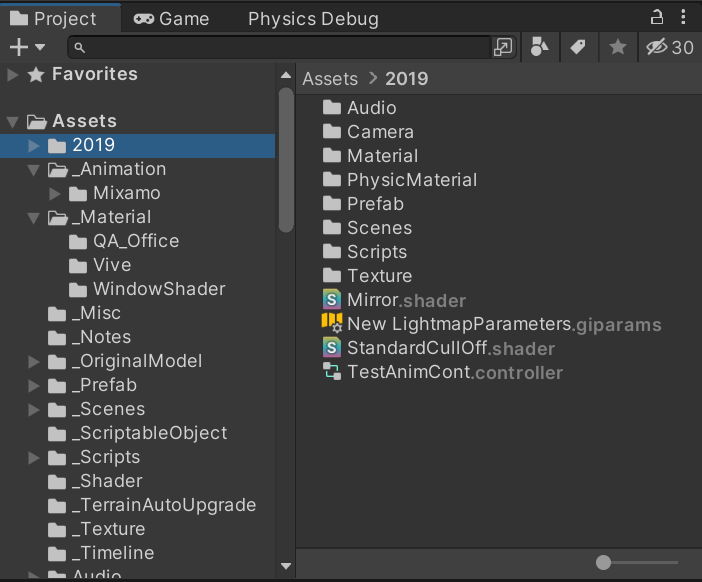Select the _Notes folder
This screenshot has width=702, height=582.
pyautogui.click(x=90, y=338)
